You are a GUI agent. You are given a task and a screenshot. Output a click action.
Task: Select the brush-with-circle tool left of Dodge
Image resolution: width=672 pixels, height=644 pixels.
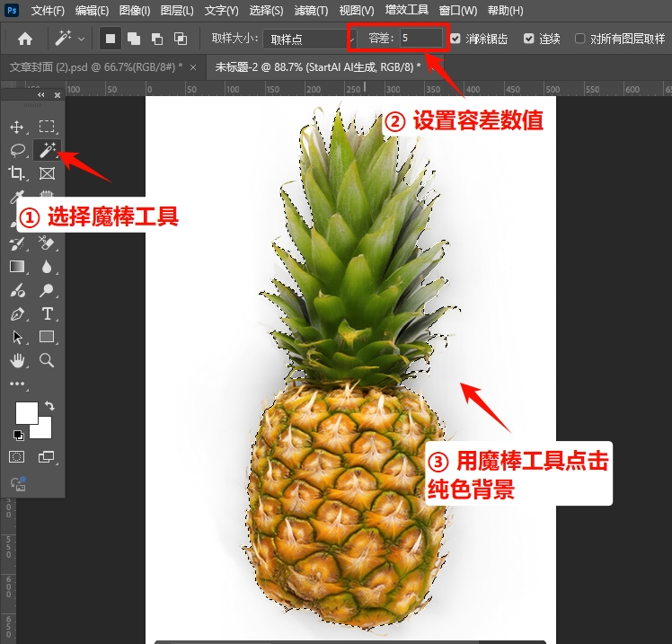tap(17, 290)
